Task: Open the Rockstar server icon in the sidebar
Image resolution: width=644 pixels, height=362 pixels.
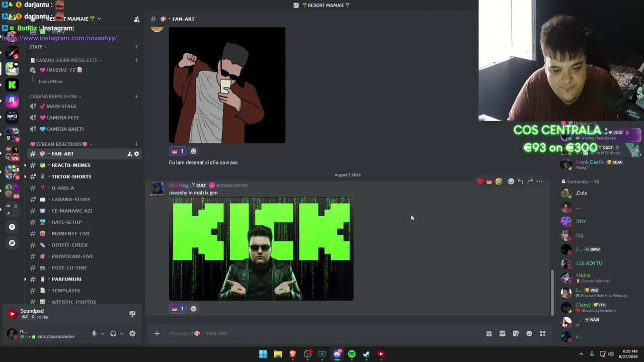Action: click(x=12, y=101)
